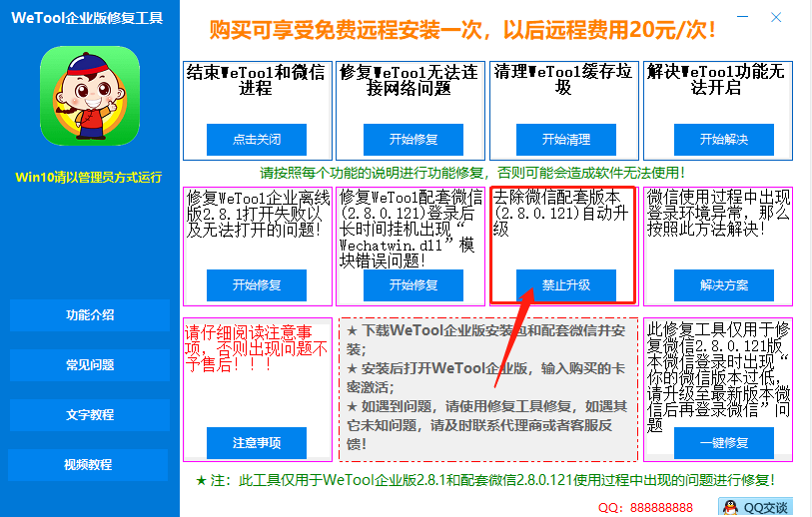Viewport: 812px width, 517px height.
Task: Click the 下载WeTool企业版安装包 instruction line
Action: pos(485,340)
